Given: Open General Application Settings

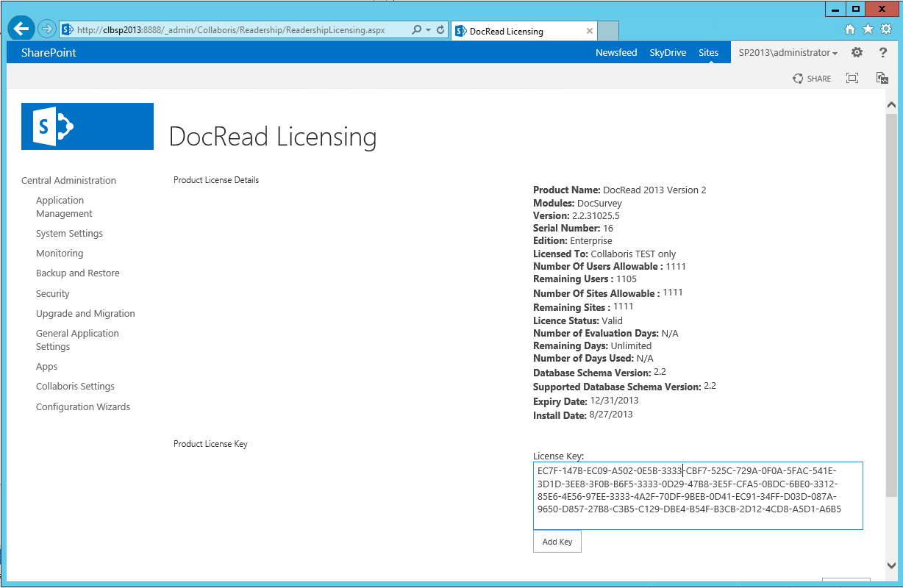Looking at the screenshot, I should pos(77,340).
